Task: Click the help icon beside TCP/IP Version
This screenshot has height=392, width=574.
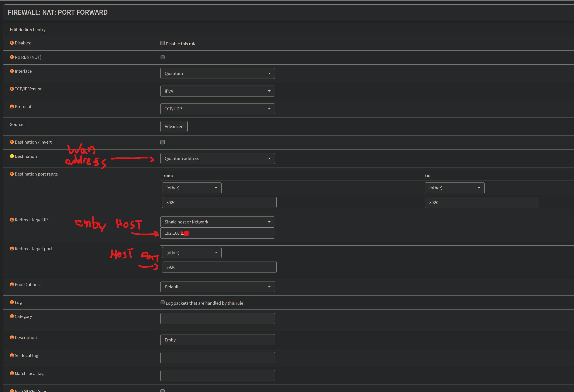Action: click(x=12, y=89)
